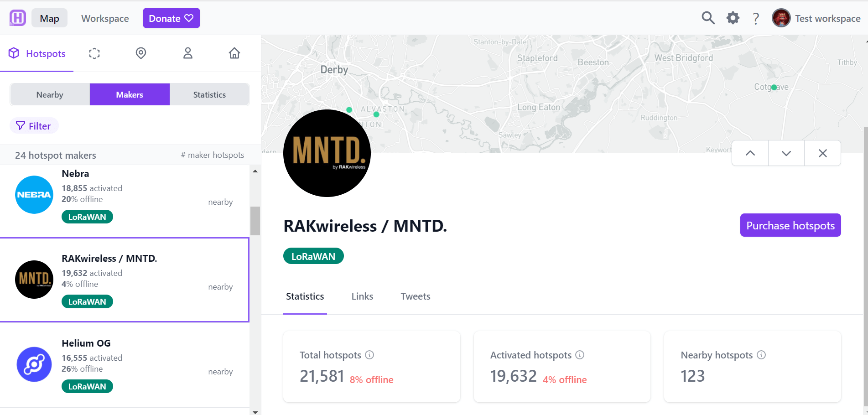868x415 pixels.
Task: Switch to the Links tab
Action: pyautogui.click(x=362, y=296)
